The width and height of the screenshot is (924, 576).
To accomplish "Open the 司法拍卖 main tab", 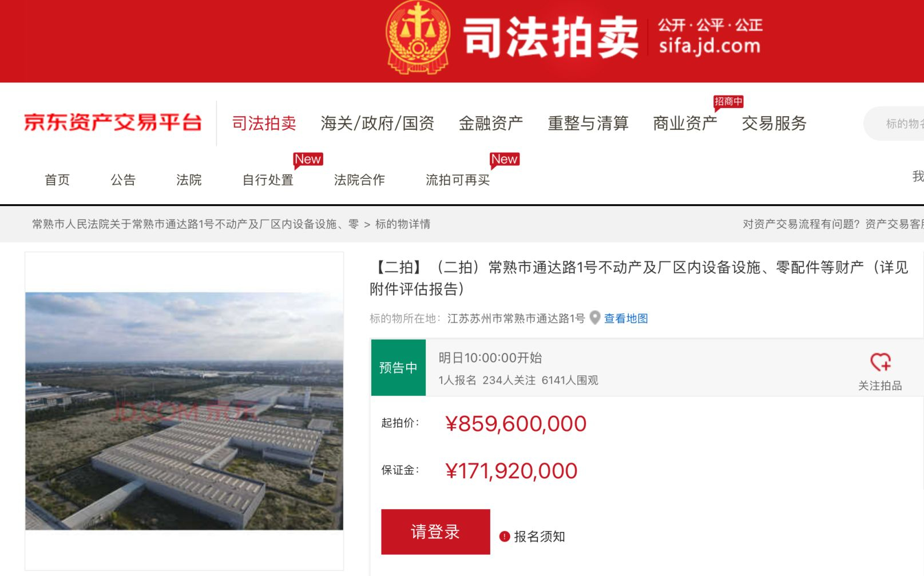I will 264,123.
